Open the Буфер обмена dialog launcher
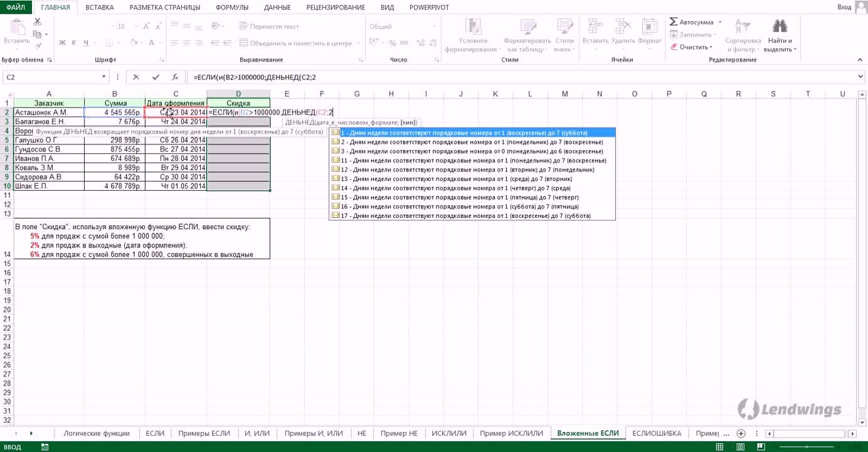The width and height of the screenshot is (868, 452). (x=50, y=60)
